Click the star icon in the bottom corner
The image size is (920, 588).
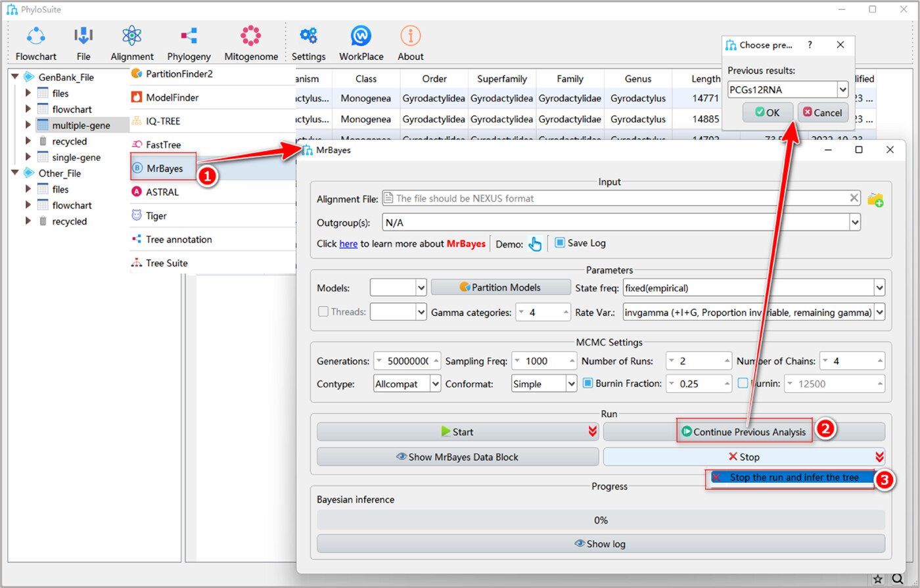[878, 579]
